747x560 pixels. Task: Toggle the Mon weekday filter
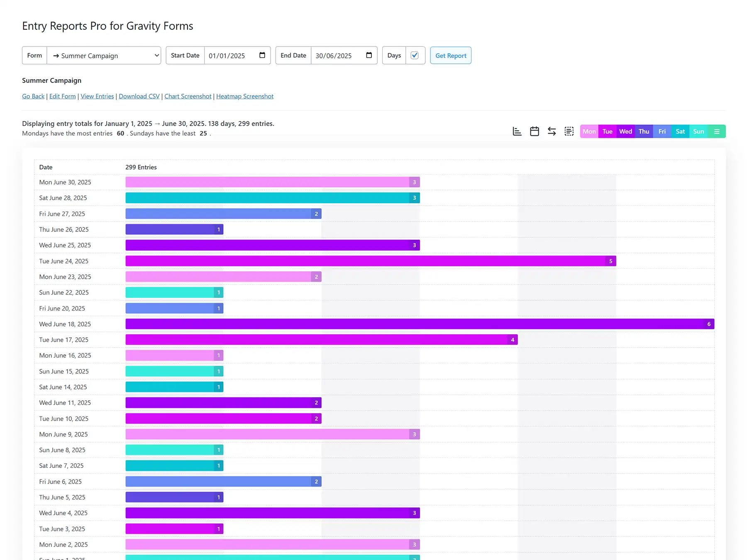click(589, 131)
